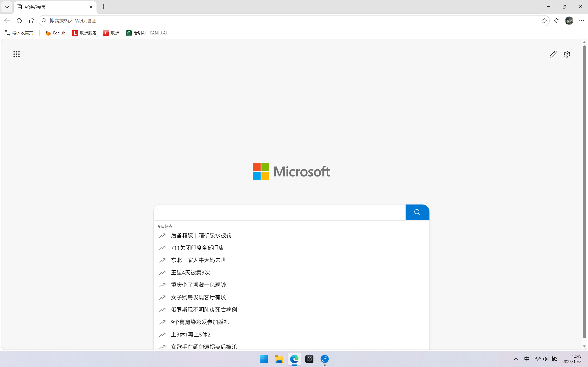Select trending item 王星4天被卖3次
The height and width of the screenshot is (367, 588).
coord(292,273)
